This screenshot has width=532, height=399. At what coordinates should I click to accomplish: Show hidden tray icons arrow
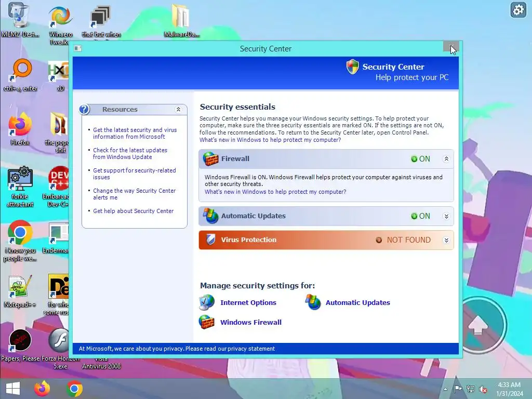(x=445, y=389)
